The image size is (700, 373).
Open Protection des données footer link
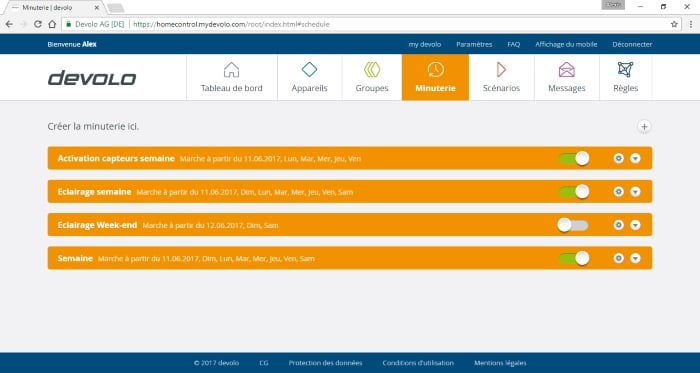click(325, 363)
